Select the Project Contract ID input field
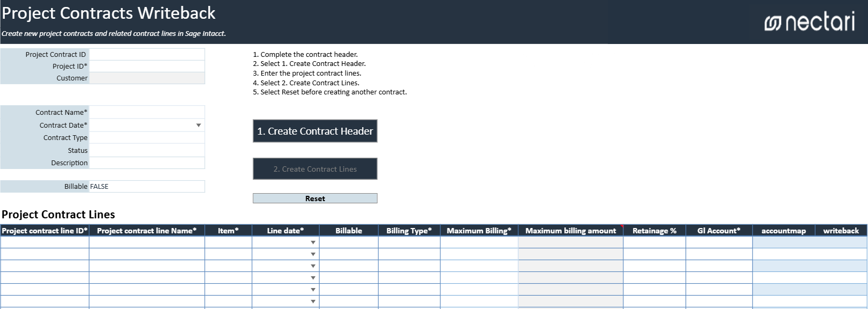 click(147, 54)
